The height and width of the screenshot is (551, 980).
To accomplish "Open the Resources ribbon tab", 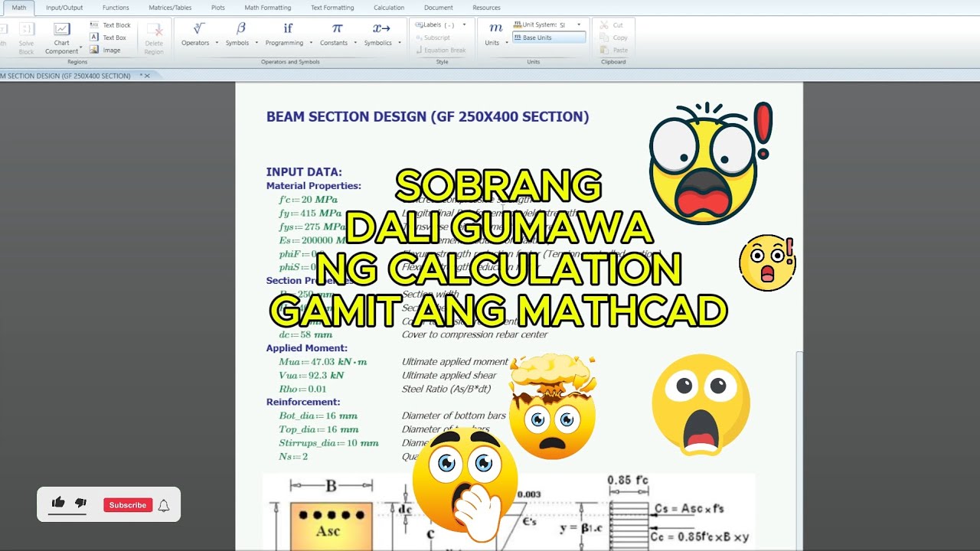I will [x=486, y=8].
